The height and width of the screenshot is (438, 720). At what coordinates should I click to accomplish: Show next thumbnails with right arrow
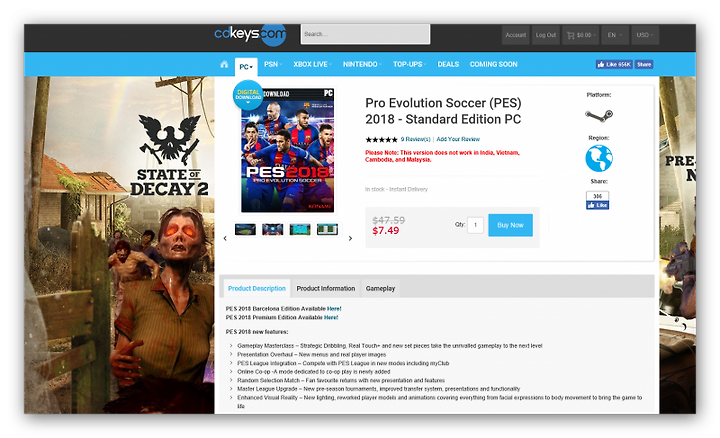(350, 238)
